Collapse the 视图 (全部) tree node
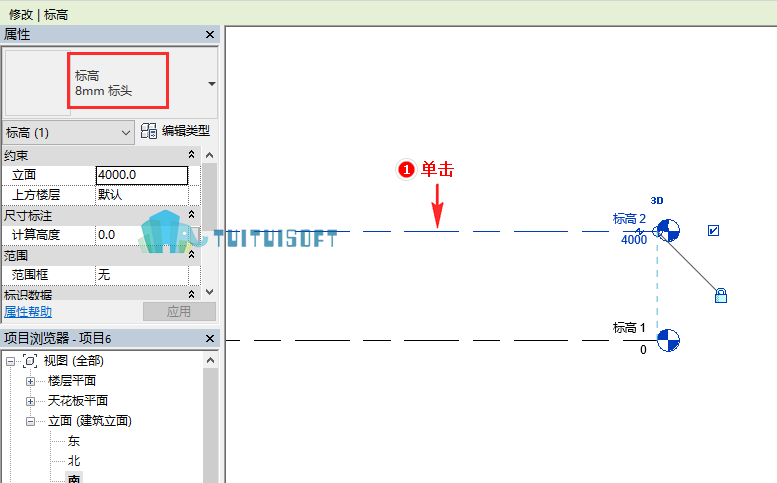Viewport: 777px width, 483px height. tap(10, 362)
